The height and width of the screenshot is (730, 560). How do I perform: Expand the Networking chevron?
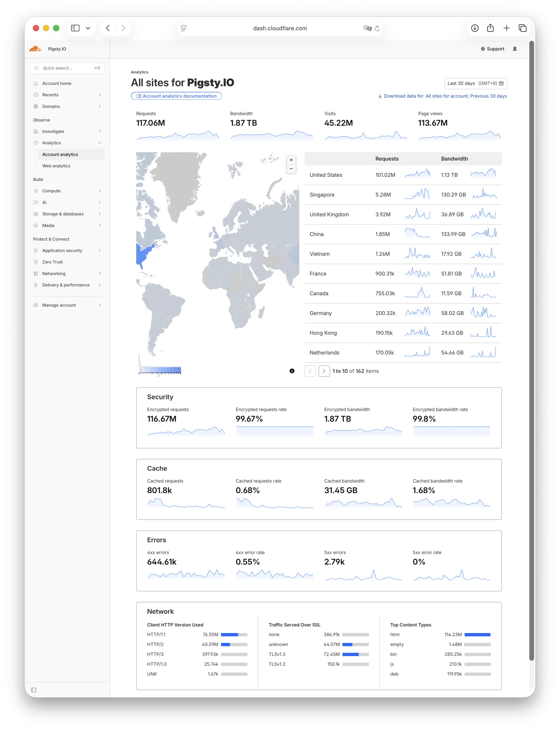coord(100,273)
